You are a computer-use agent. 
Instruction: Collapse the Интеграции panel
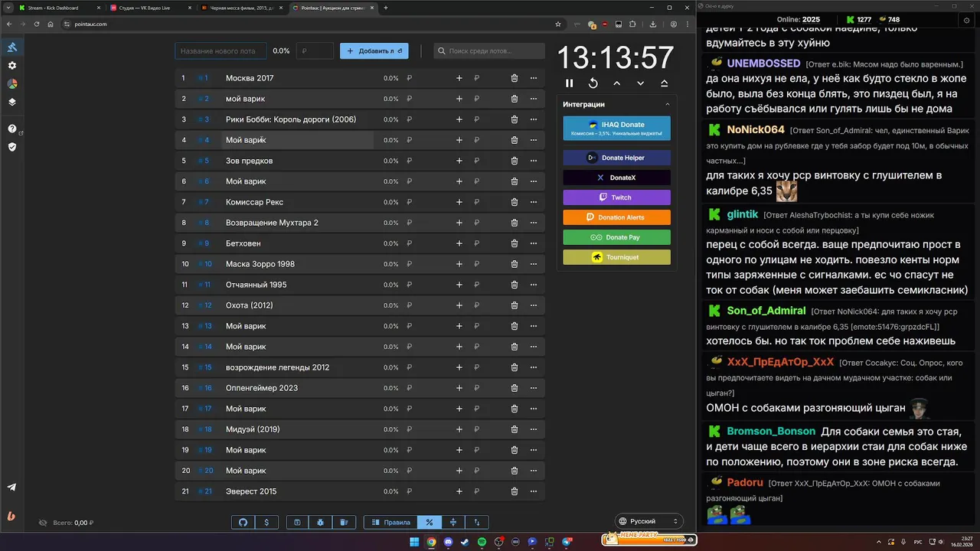click(667, 104)
